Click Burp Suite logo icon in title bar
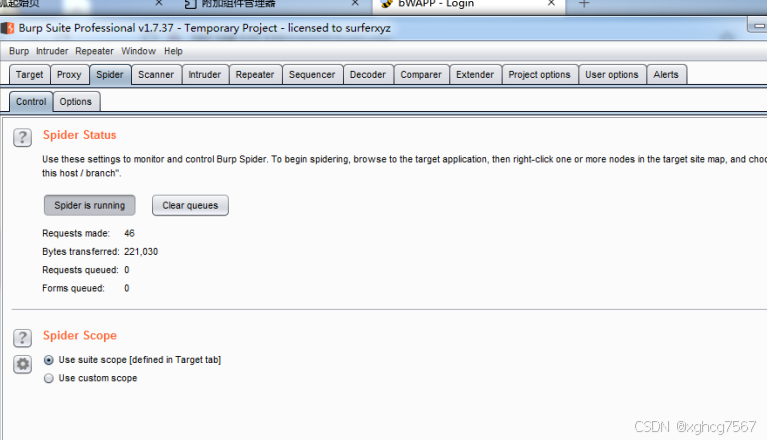 (x=8, y=28)
